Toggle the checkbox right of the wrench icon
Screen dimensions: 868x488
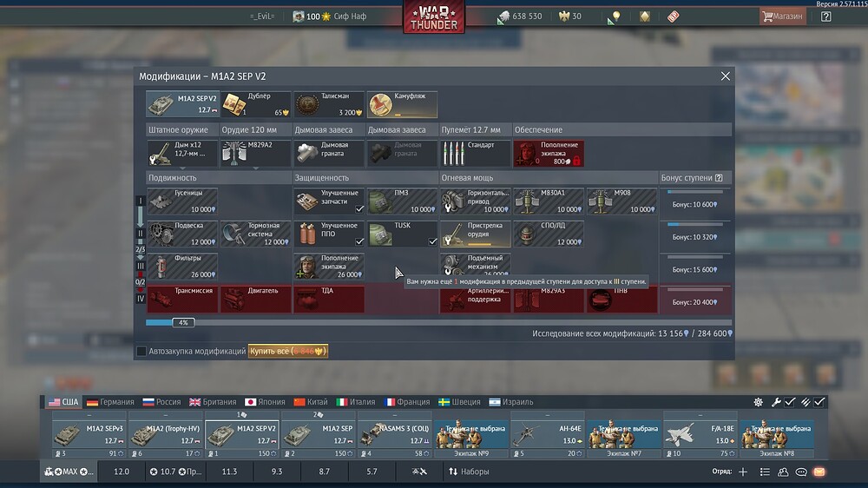click(790, 402)
